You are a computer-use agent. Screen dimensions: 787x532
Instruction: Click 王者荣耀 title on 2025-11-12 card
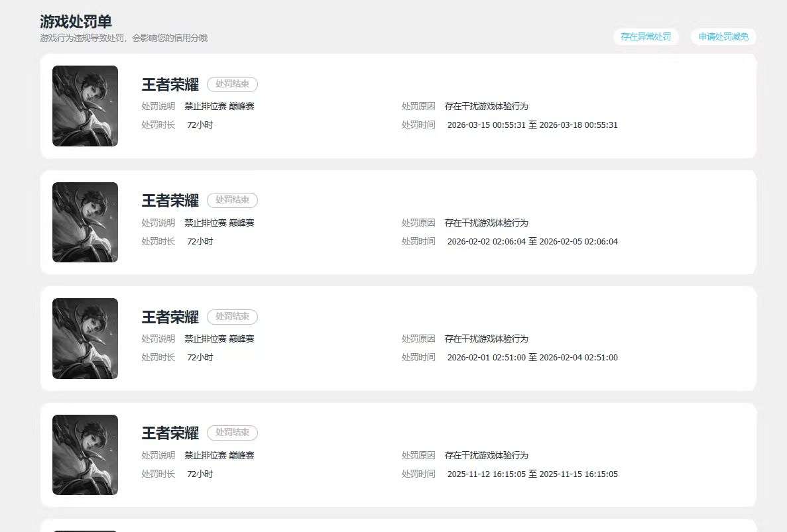pyautogui.click(x=170, y=433)
